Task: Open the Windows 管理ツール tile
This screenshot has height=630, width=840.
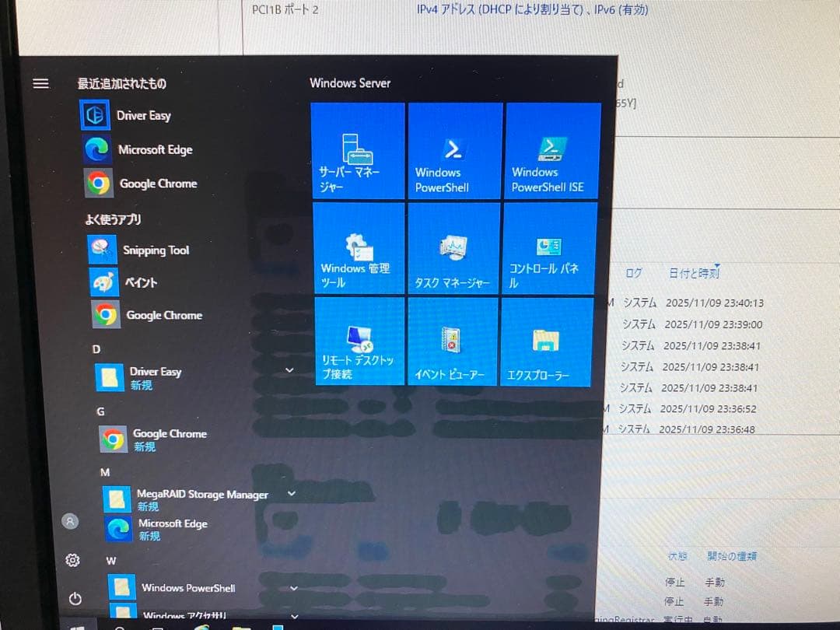Action: tap(358, 247)
